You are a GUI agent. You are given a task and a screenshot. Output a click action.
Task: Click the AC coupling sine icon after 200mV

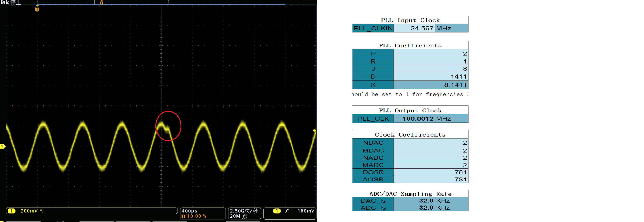pyautogui.click(x=42, y=211)
